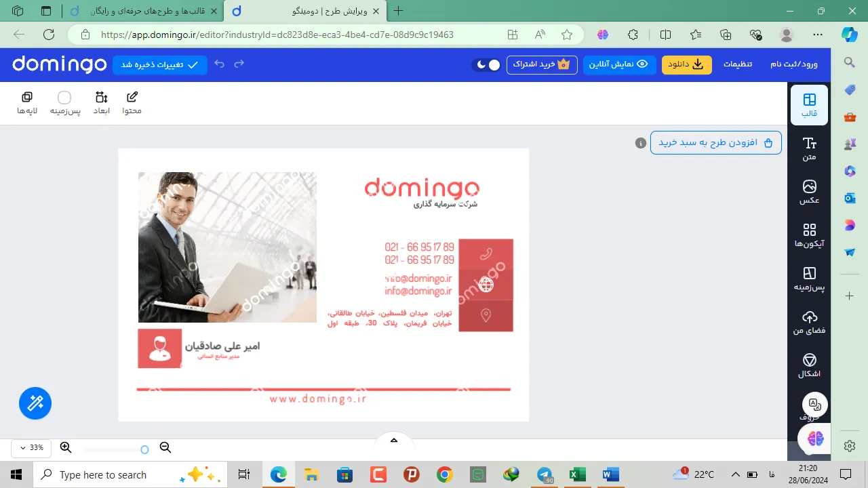Viewport: 868px width, 488px height.
Task: Click نمایش آنلاین online preview button
Action: (620, 64)
